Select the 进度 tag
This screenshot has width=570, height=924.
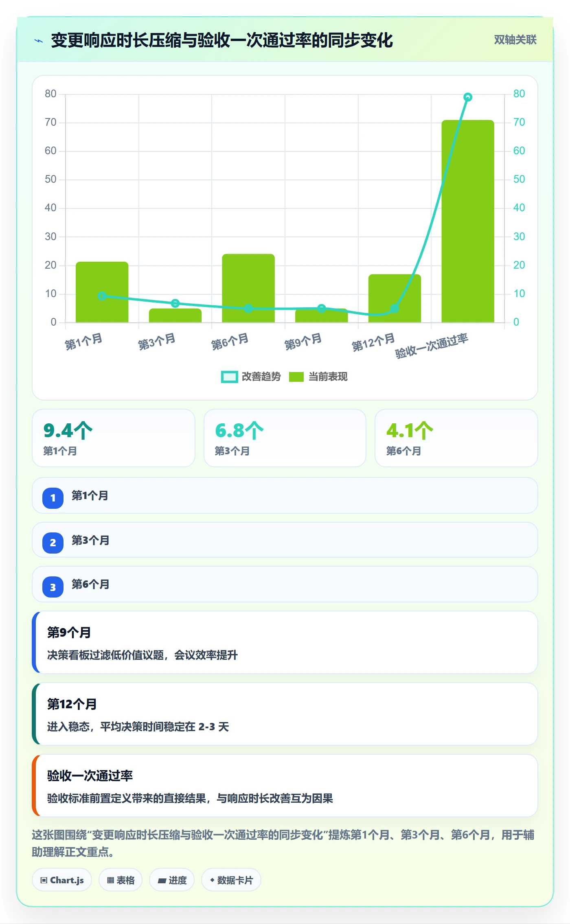172,880
